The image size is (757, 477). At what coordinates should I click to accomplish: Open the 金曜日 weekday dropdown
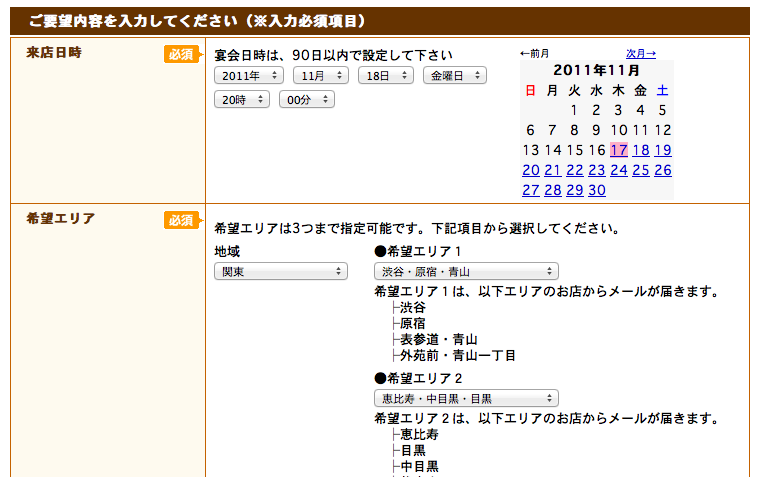[x=455, y=76]
